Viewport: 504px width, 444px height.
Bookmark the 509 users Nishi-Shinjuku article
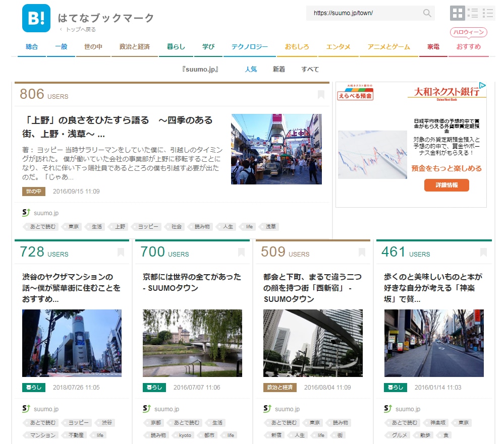362,252
